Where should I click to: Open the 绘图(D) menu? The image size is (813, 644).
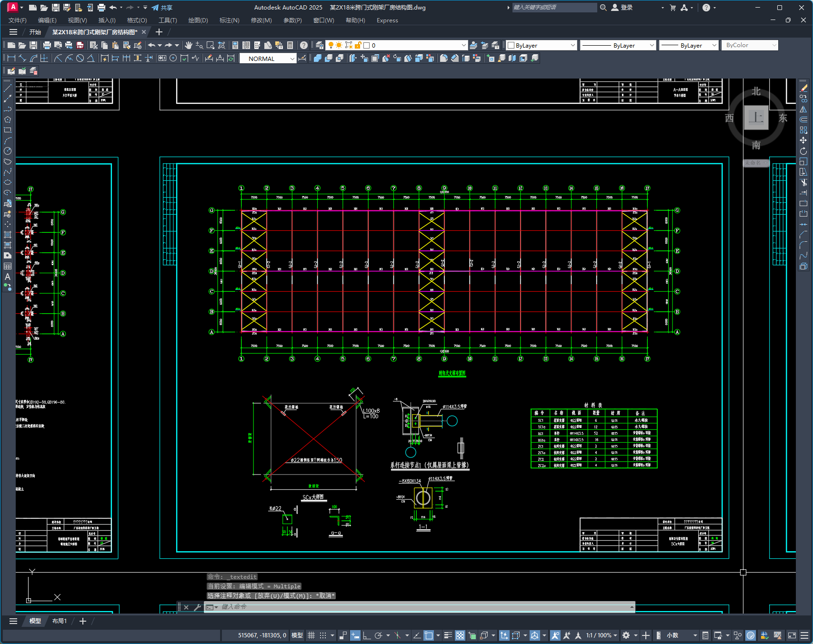198,20
